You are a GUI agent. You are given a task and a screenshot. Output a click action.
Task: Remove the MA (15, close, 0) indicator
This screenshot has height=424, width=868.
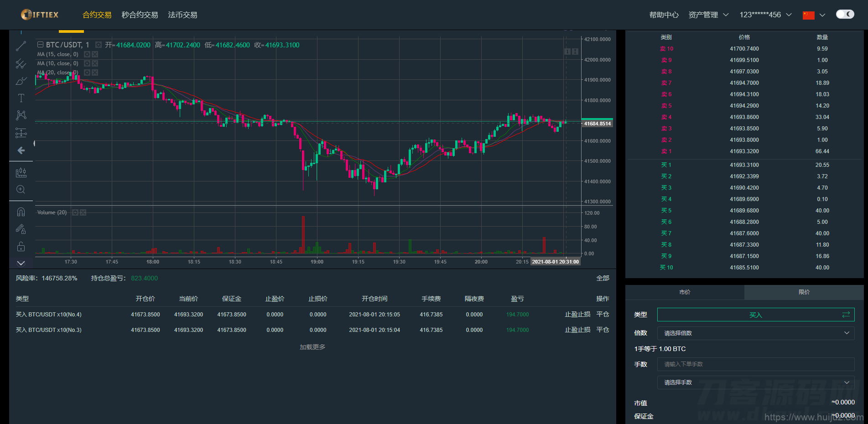pyautogui.click(x=95, y=54)
